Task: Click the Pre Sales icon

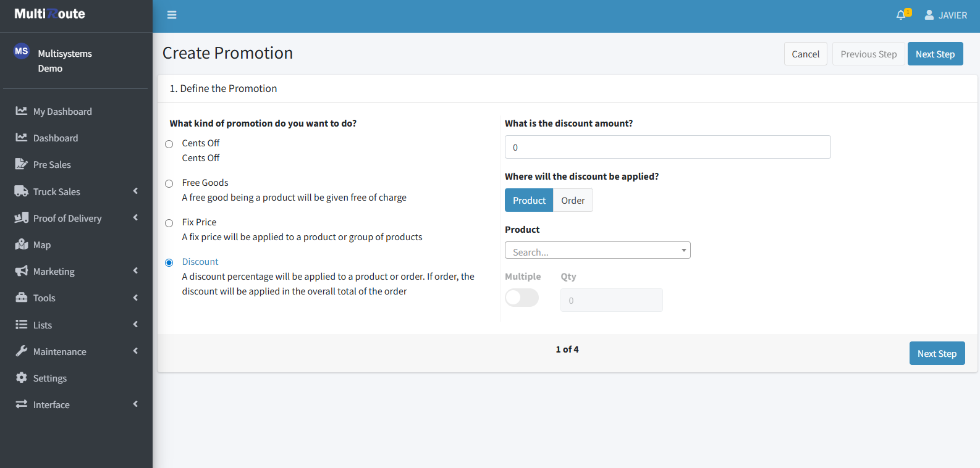Action: click(22, 164)
